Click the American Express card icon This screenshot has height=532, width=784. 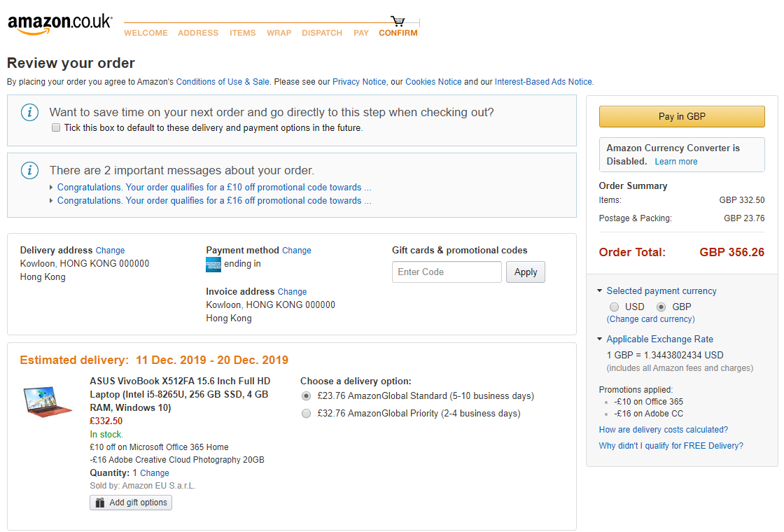coord(213,264)
